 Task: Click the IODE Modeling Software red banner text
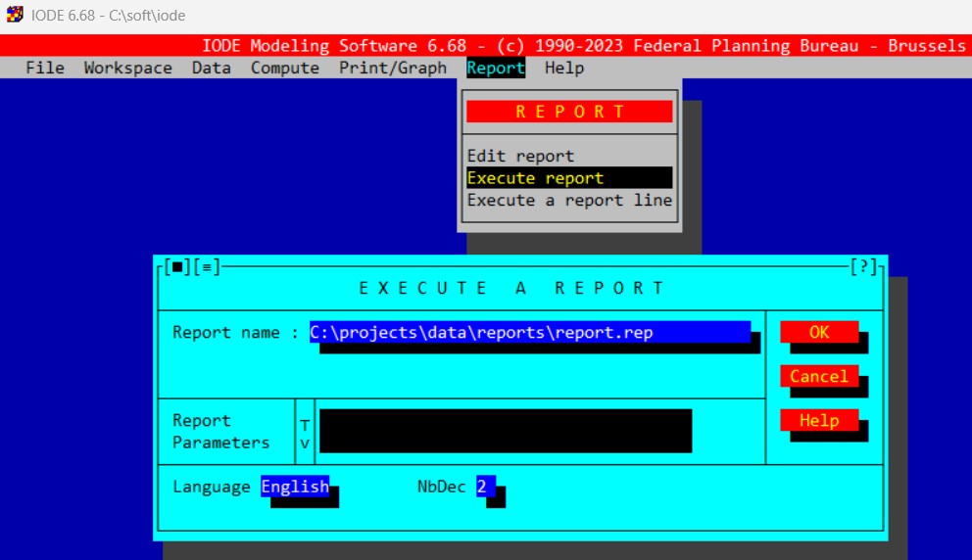pos(583,46)
